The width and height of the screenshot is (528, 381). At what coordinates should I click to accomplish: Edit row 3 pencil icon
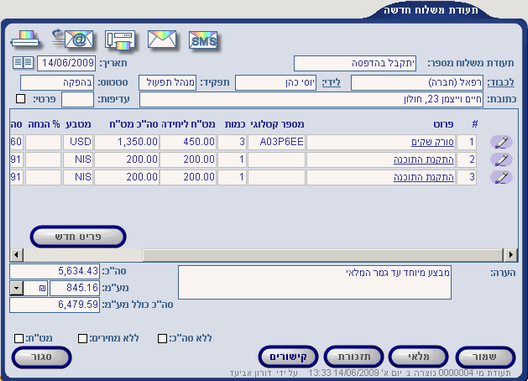tap(501, 177)
